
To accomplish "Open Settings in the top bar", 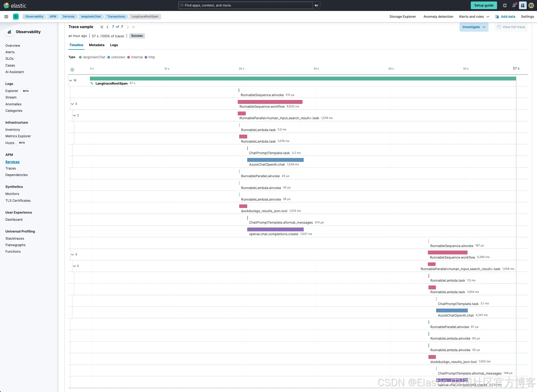I will click(527, 17).
